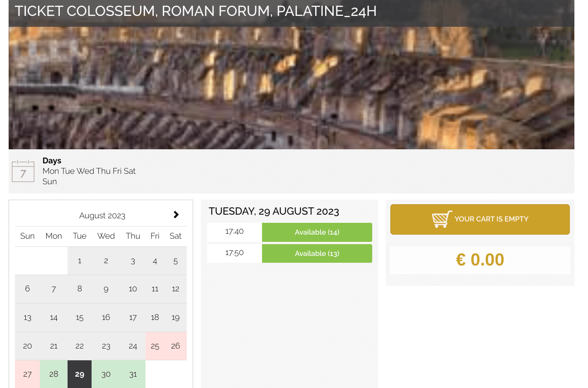Click the € 0.00 cart total

point(480,260)
